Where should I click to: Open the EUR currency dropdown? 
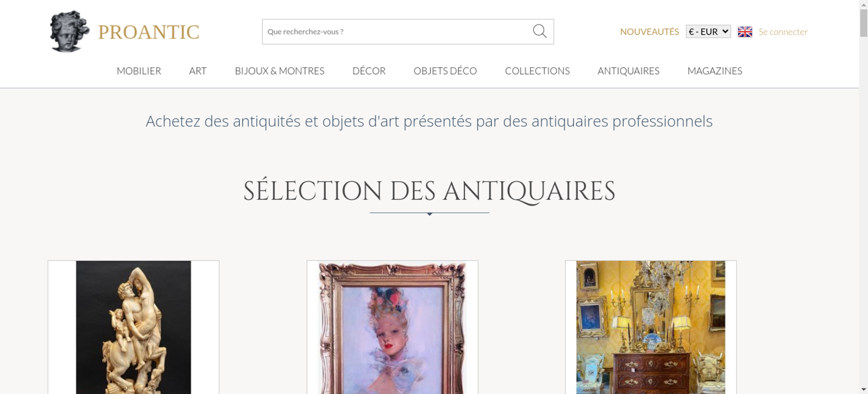point(708,32)
